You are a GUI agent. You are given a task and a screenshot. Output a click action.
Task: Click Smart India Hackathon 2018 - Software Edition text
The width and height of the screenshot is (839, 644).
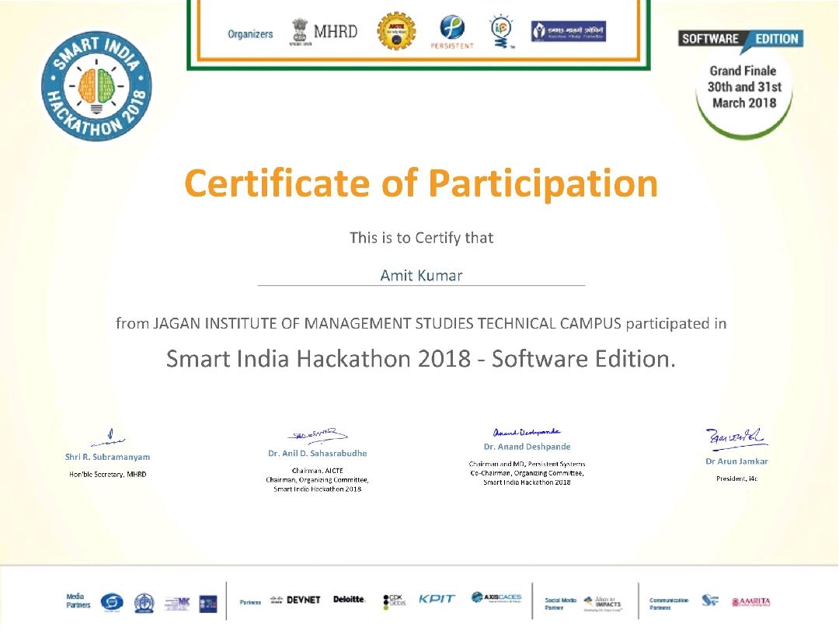[x=420, y=358]
